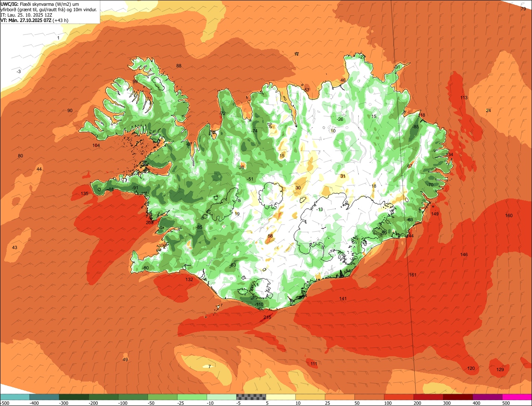
Task: Click the map value 72 near Húnaflói bay
Action: coord(223,114)
